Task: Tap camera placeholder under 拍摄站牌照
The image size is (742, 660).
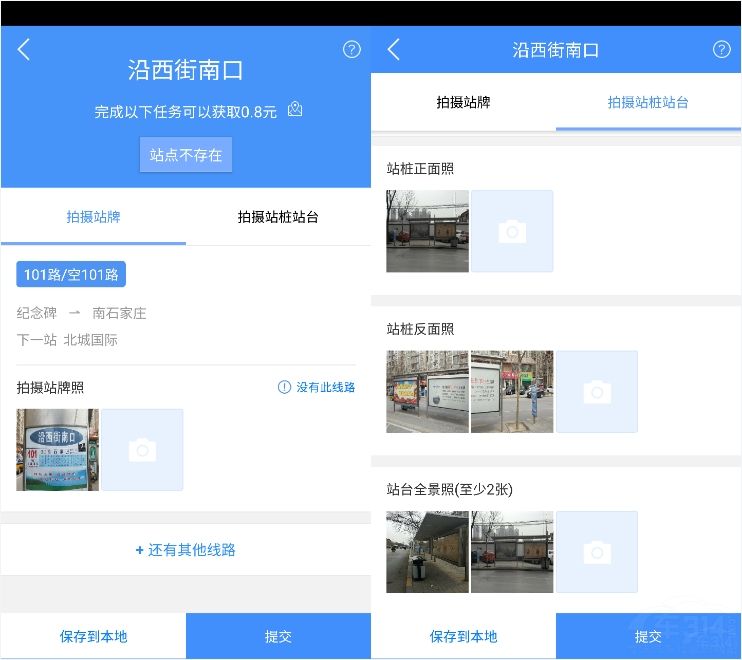Action: coord(142,450)
